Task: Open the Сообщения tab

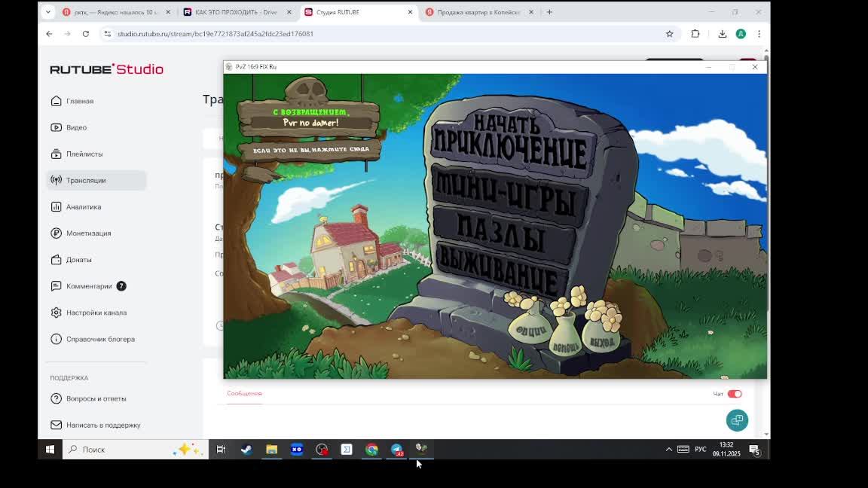Action: (244, 393)
